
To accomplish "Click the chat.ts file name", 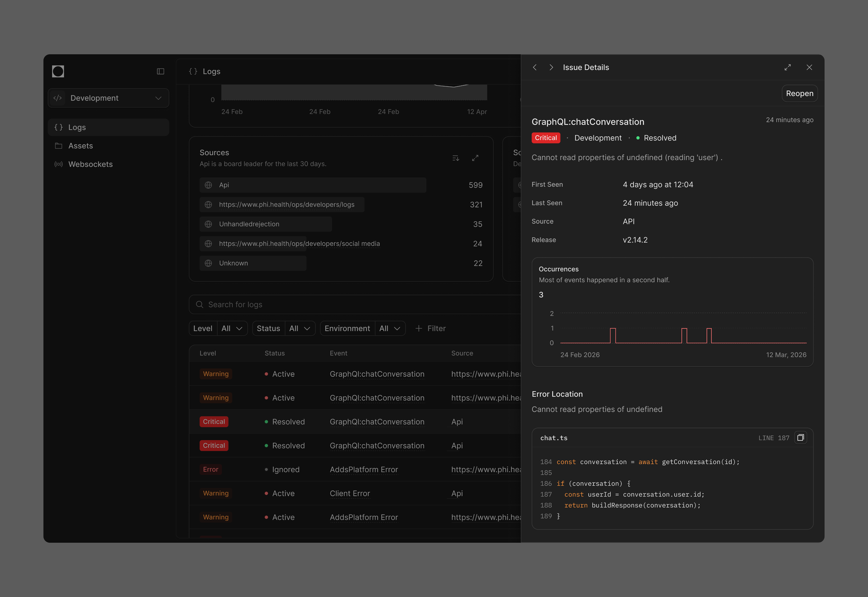I will coord(554,438).
